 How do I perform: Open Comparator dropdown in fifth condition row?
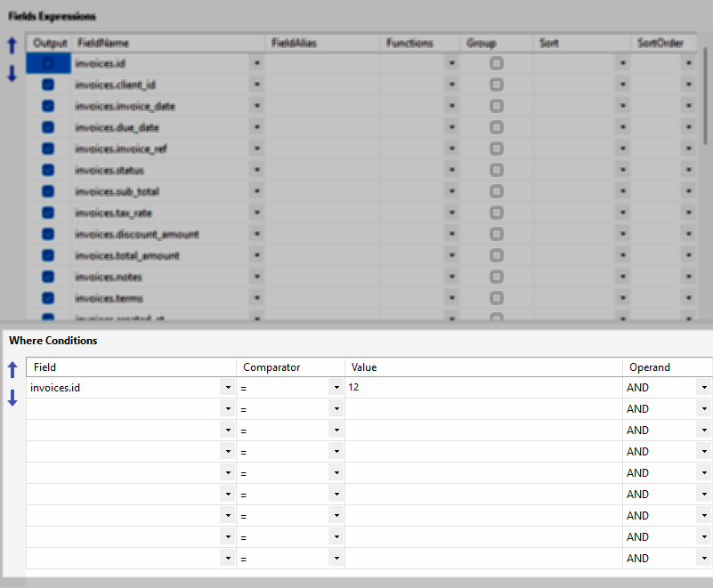[336, 473]
